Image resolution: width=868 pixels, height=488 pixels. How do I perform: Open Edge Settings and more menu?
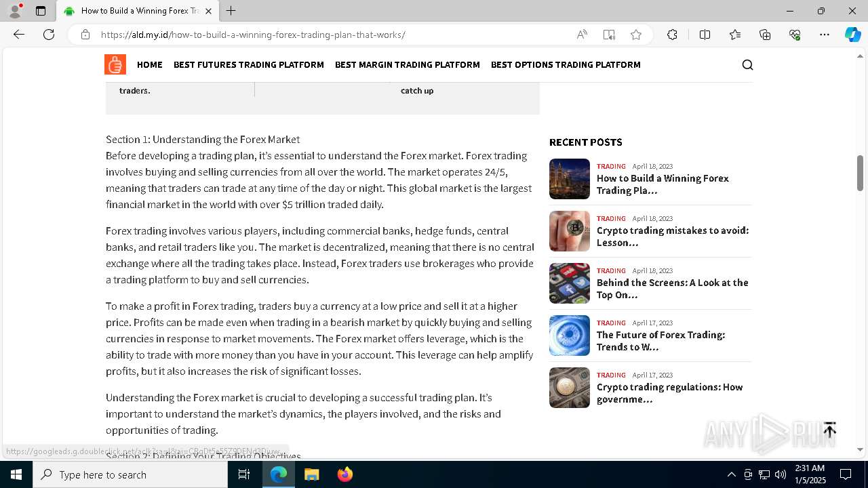click(x=825, y=35)
